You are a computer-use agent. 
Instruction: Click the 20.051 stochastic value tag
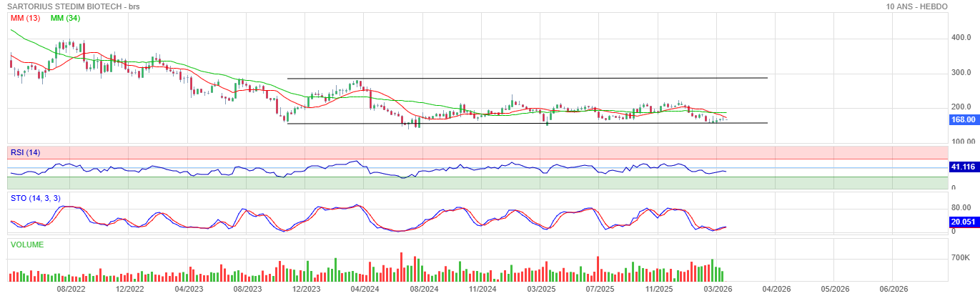[963, 222]
